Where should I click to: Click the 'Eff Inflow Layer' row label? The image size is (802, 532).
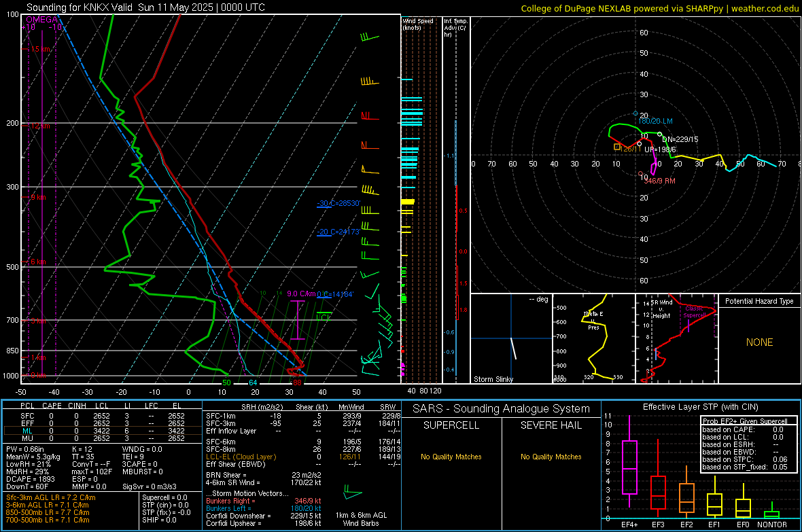click(x=231, y=431)
